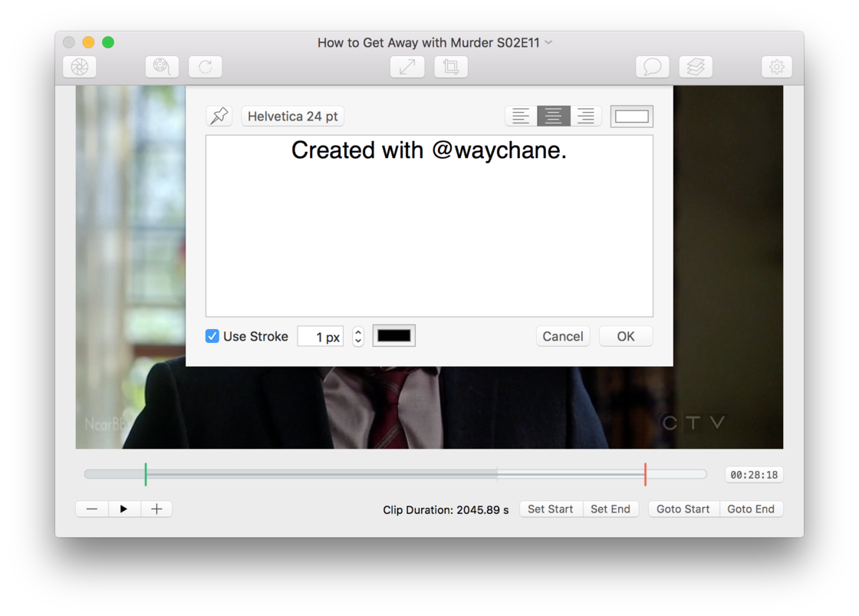This screenshot has width=859, height=616.
Task: Click the 00:28:18 timecode field
Action: point(754,475)
